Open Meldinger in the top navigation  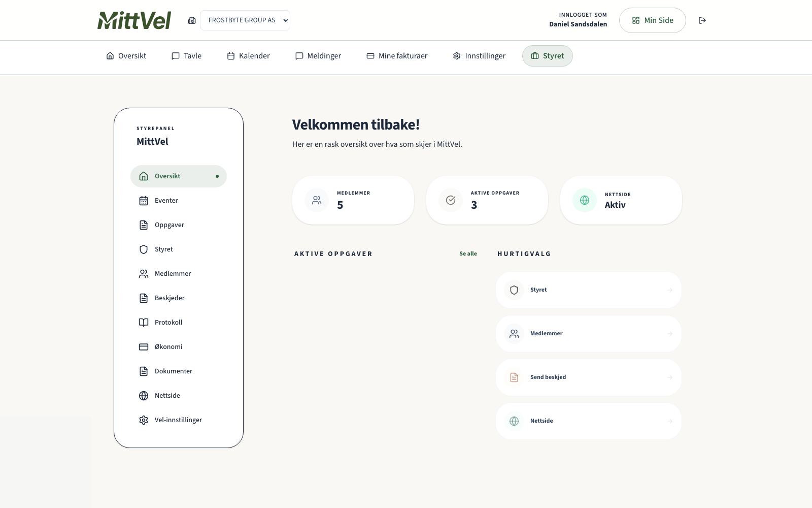point(318,56)
